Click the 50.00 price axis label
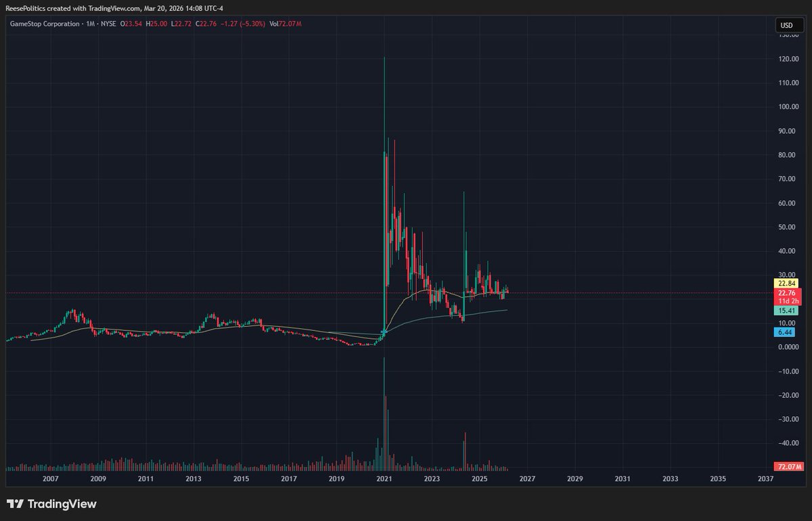The image size is (812, 521). (786, 227)
